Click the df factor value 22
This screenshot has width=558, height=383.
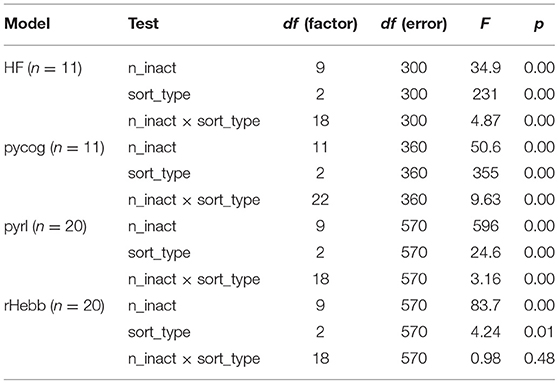(320, 200)
